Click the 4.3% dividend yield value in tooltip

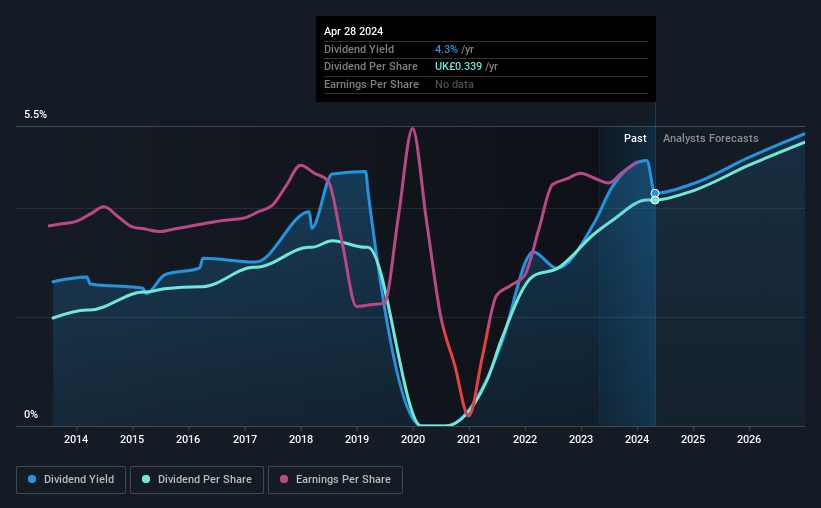[x=446, y=49]
